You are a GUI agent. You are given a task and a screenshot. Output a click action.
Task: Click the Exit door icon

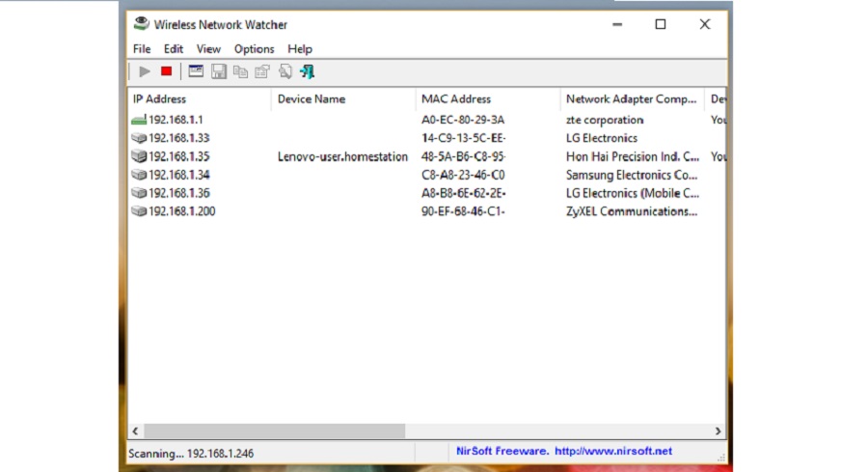click(x=308, y=71)
